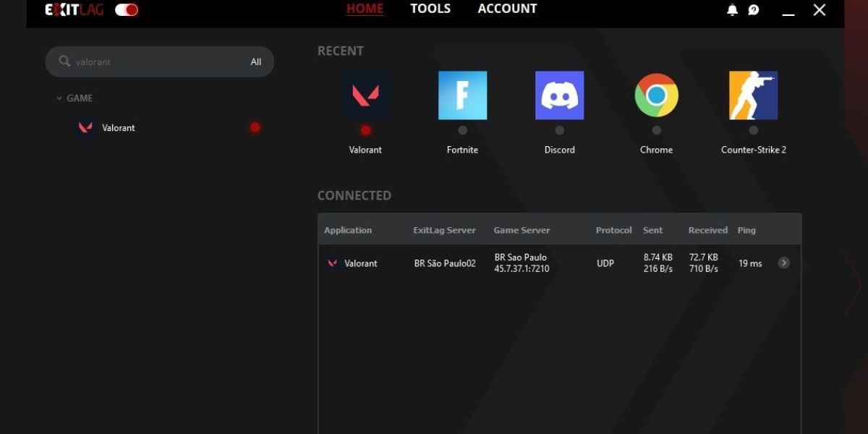The image size is (868, 434).
Task: Open the Chrome icon in Recent
Action: 657,95
